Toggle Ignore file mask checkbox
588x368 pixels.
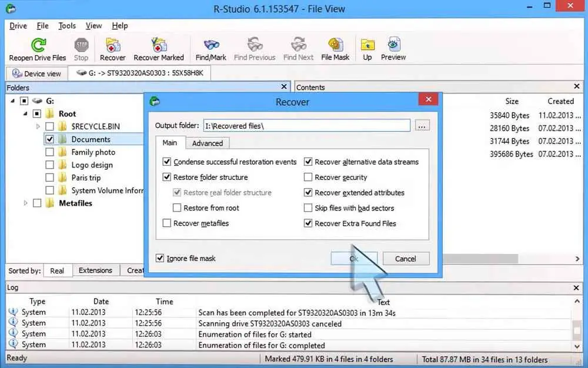[160, 258]
